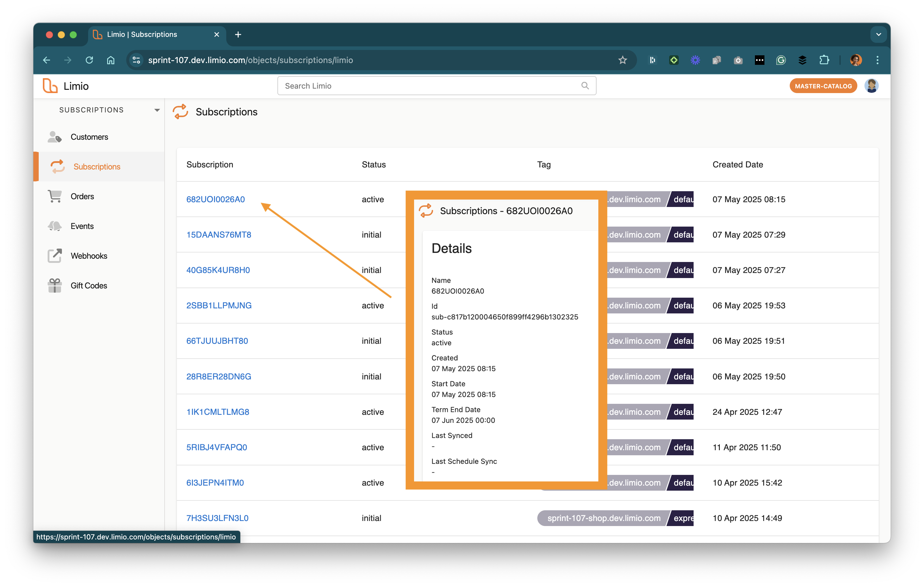This screenshot has height=587, width=924.
Task: Open Orders via the shopping cart icon
Action: 54,196
